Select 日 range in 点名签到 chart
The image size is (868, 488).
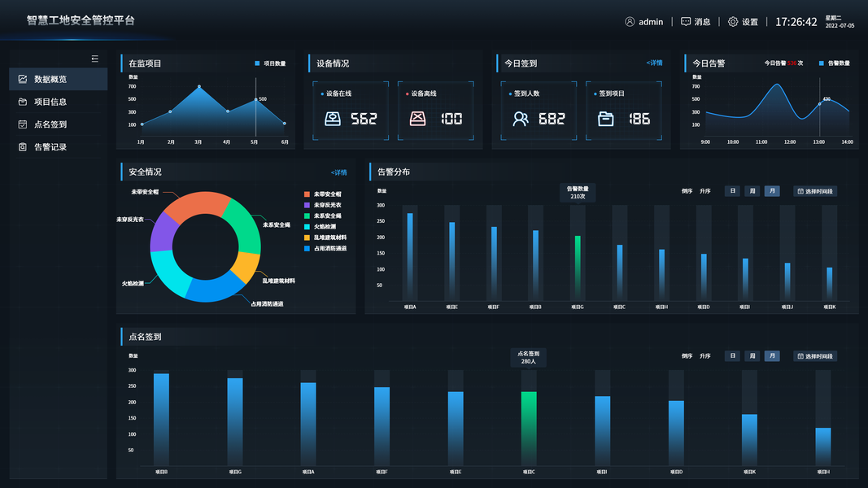click(x=732, y=355)
